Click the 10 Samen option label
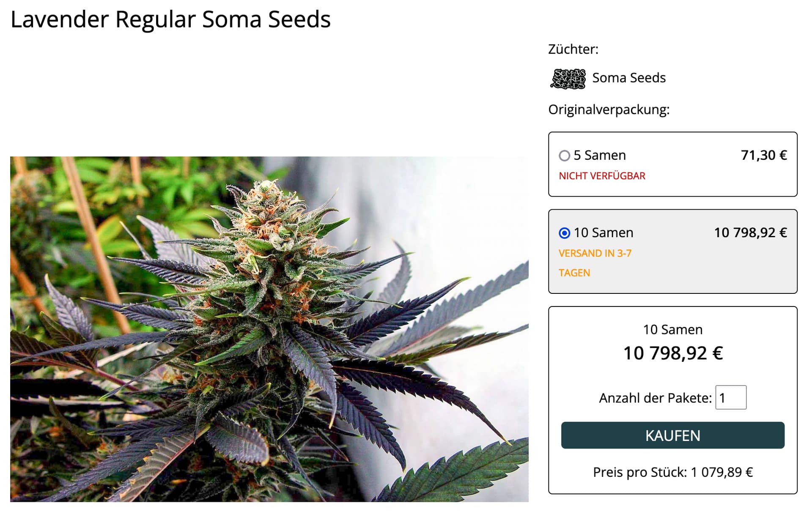Image resolution: width=812 pixels, height=520 pixels. coord(604,233)
